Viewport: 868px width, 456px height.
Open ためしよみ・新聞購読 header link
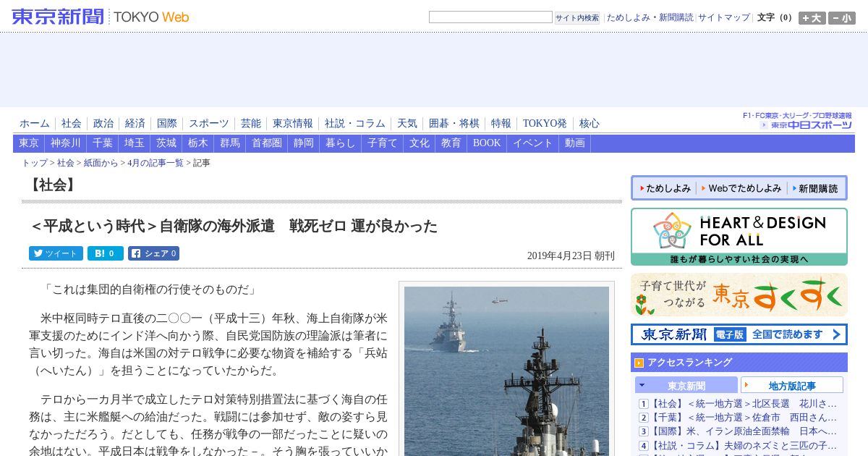[650, 17]
